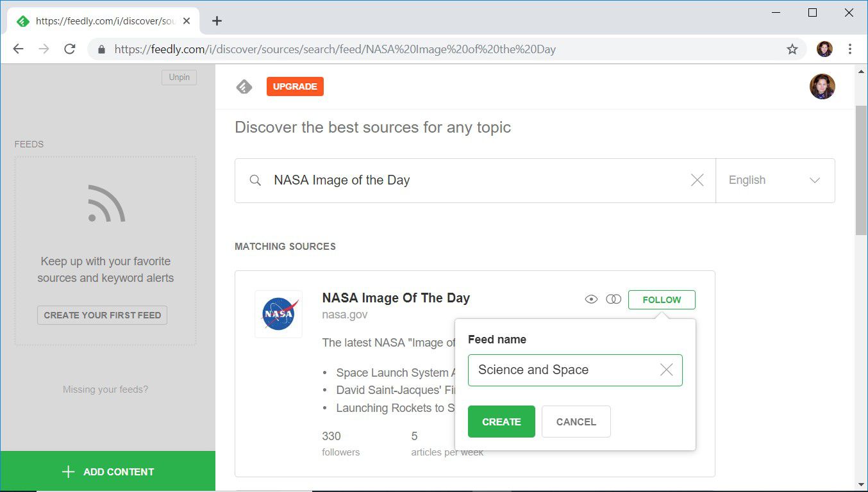Image resolution: width=868 pixels, height=492 pixels.
Task: Reload the page using the refresh icon
Action: point(70,49)
